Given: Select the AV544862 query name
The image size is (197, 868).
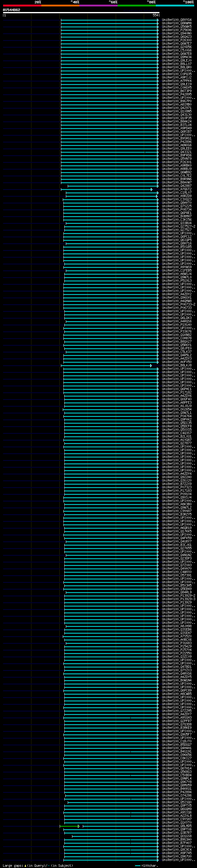Looking at the screenshot, I should click(11, 10).
